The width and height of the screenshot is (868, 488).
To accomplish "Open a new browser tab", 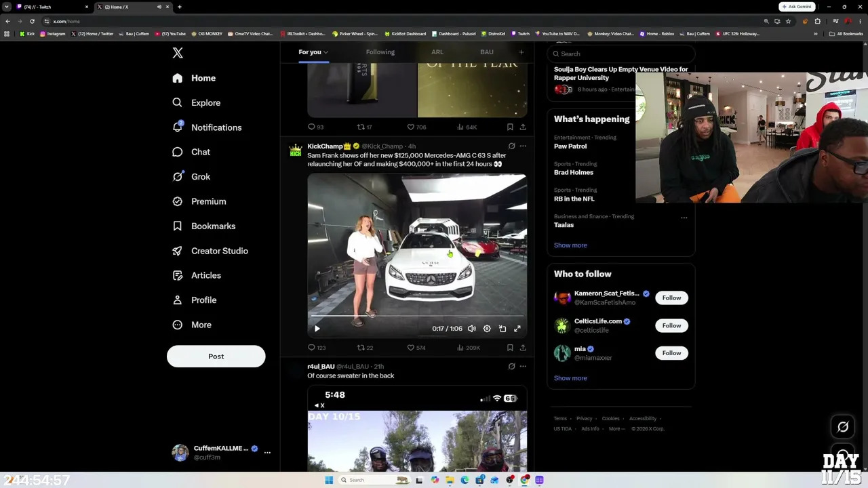I will [179, 7].
